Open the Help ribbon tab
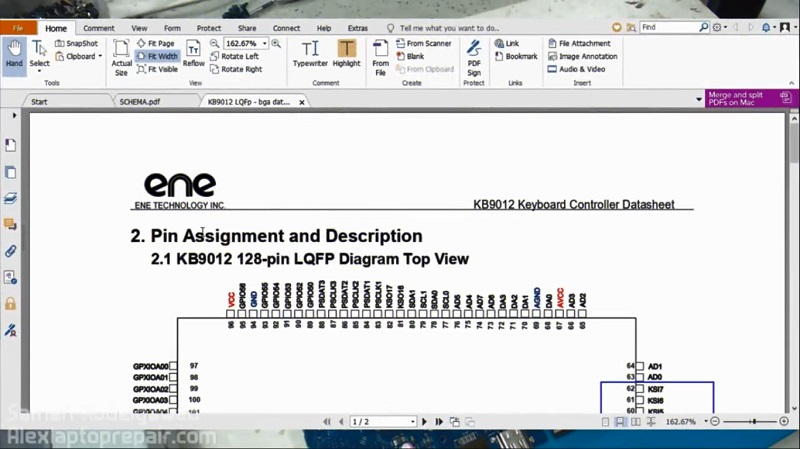800x449 pixels. (x=323, y=28)
